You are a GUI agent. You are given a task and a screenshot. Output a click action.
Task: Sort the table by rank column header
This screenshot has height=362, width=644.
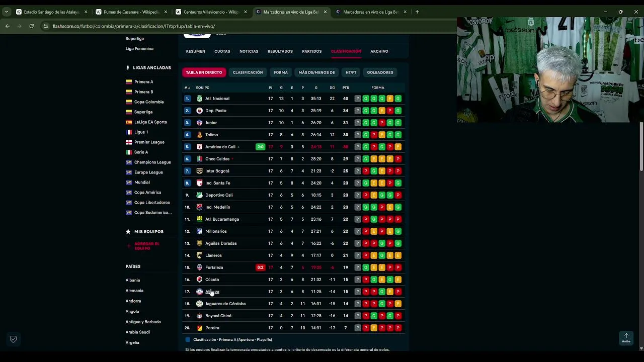[187, 87]
